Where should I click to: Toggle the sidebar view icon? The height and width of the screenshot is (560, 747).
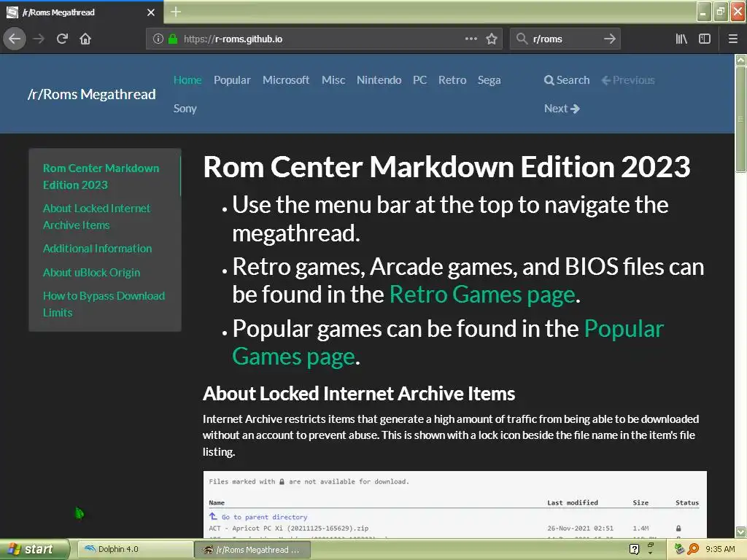tap(705, 39)
